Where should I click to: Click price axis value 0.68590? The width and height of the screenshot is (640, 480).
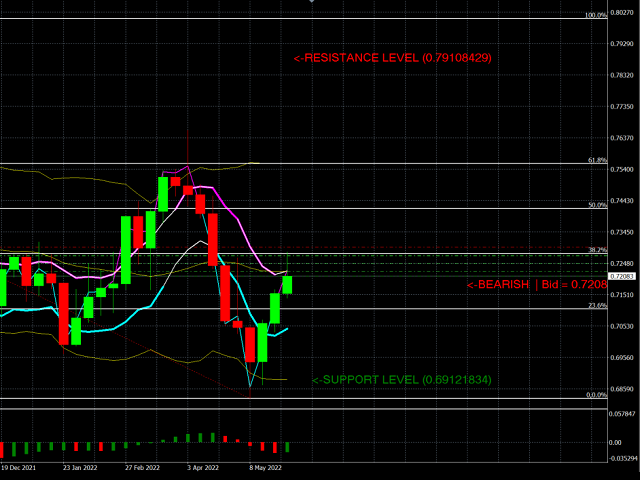click(x=622, y=389)
